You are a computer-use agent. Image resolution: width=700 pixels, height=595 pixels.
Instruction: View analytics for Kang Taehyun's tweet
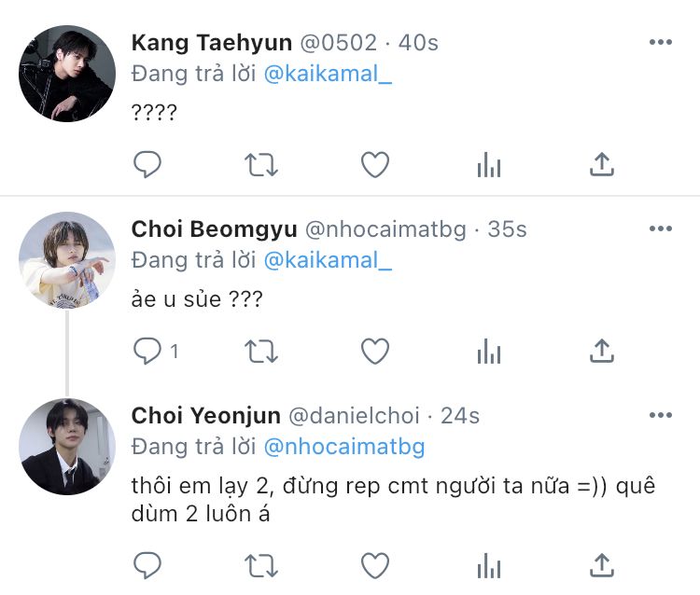(488, 165)
